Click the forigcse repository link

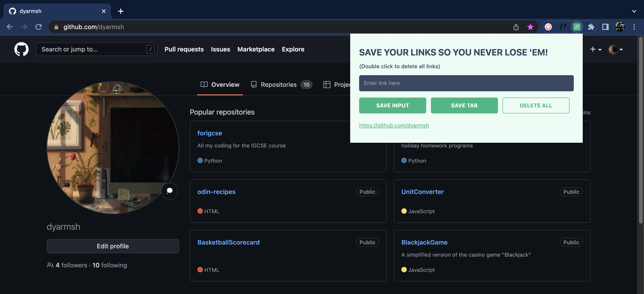pyautogui.click(x=210, y=133)
